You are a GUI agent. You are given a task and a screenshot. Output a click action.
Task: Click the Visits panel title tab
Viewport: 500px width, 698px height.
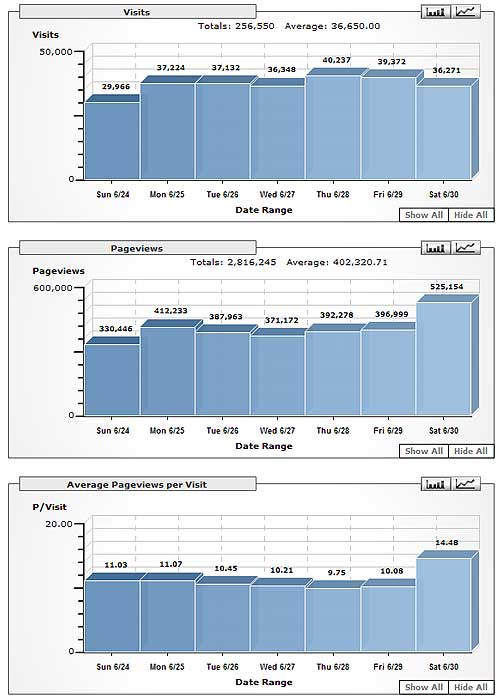point(138,12)
